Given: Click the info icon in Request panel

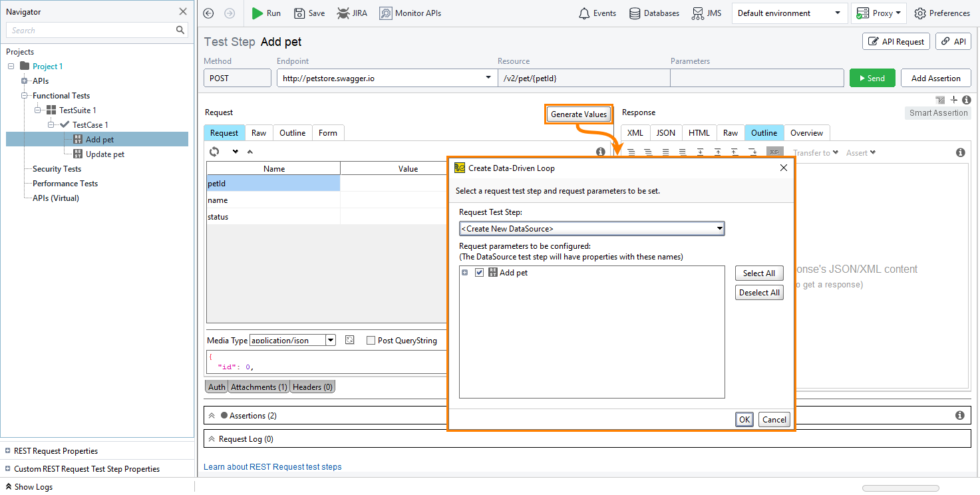Looking at the screenshot, I should click(x=601, y=152).
